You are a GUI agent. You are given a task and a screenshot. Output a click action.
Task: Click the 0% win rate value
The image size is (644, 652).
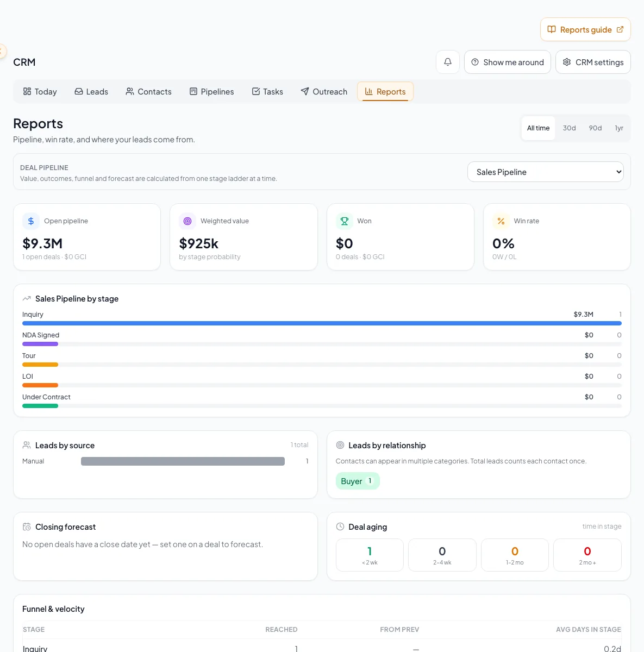(x=503, y=243)
